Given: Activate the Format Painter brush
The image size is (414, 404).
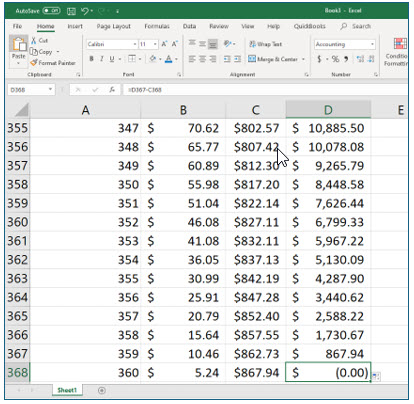Looking at the screenshot, I should click(x=34, y=63).
